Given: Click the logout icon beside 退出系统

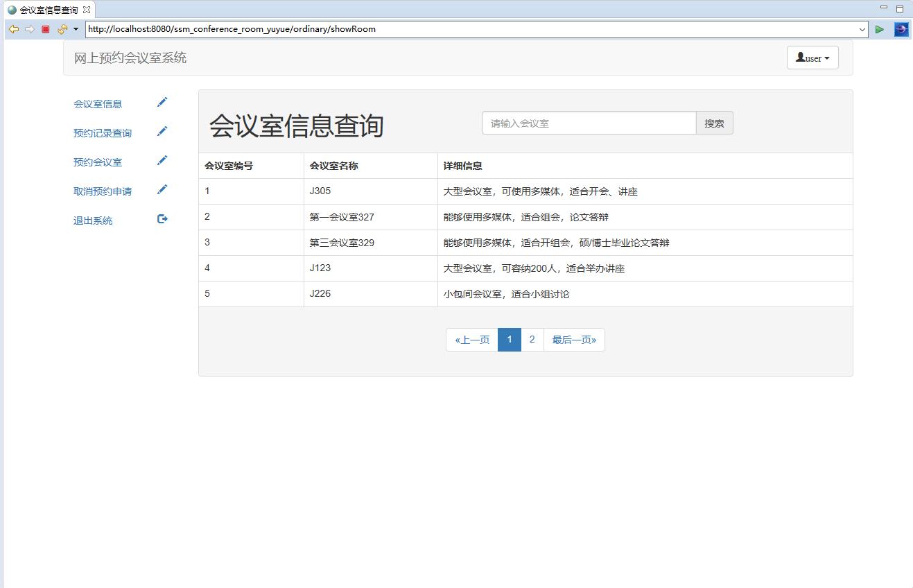Looking at the screenshot, I should pos(162,218).
